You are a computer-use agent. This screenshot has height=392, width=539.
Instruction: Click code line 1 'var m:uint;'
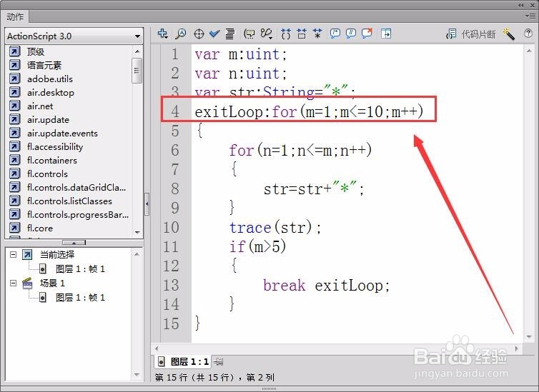pos(241,54)
